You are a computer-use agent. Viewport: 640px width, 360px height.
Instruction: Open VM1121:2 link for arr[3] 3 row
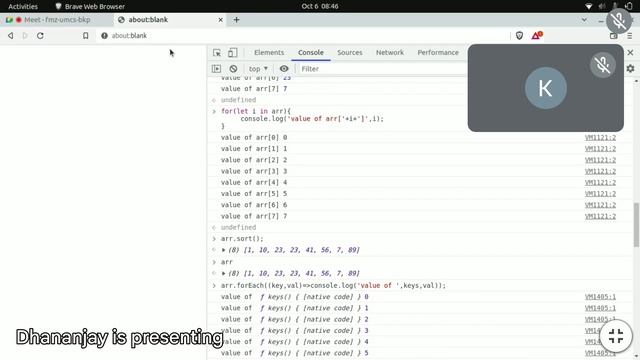(600, 171)
